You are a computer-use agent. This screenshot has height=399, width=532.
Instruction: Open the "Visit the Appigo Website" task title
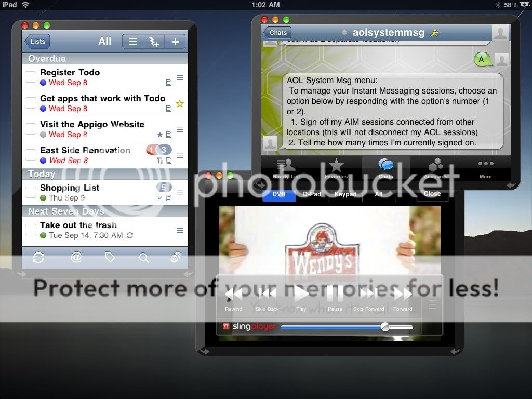pyautogui.click(x=92, y=125)
